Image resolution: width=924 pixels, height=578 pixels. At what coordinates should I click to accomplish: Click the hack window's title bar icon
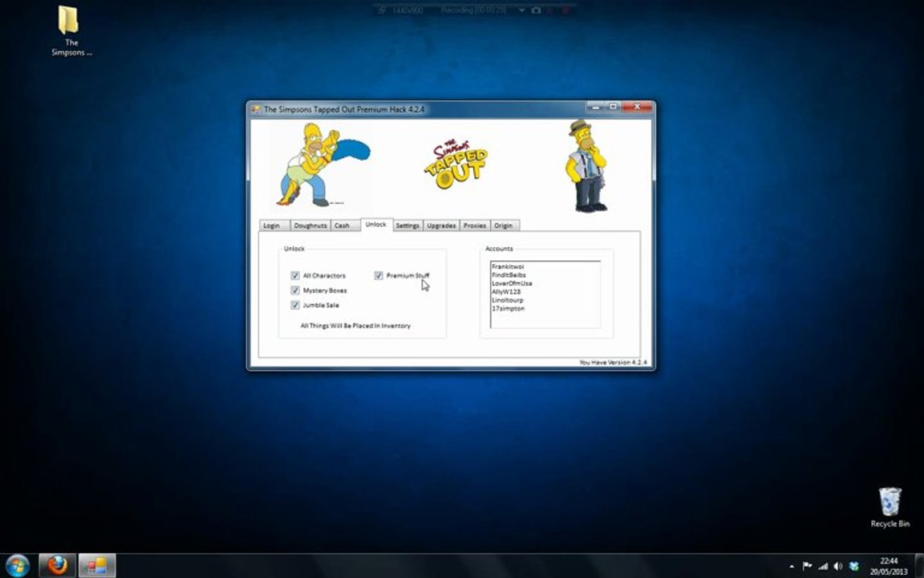pyautogui.click(x=256, y=109)
